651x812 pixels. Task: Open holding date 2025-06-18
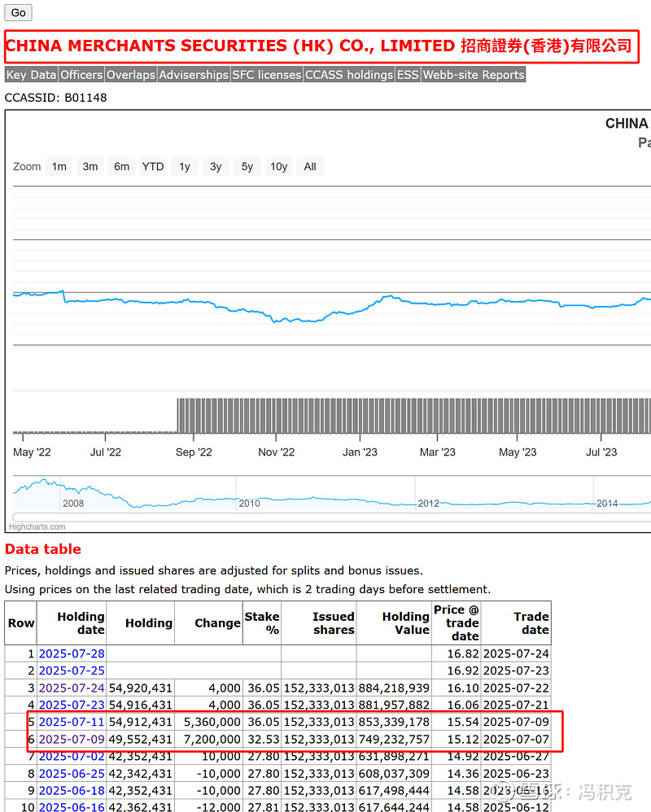tap(72, 790)
